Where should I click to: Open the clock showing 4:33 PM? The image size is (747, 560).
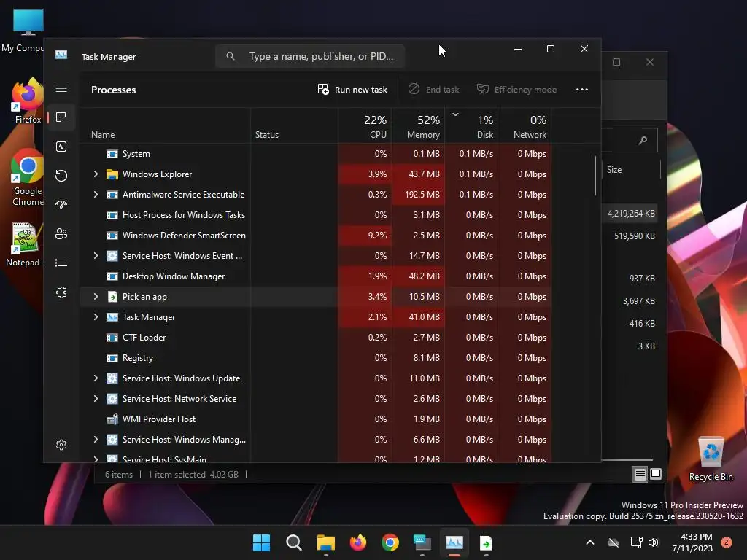coord(692,542)
